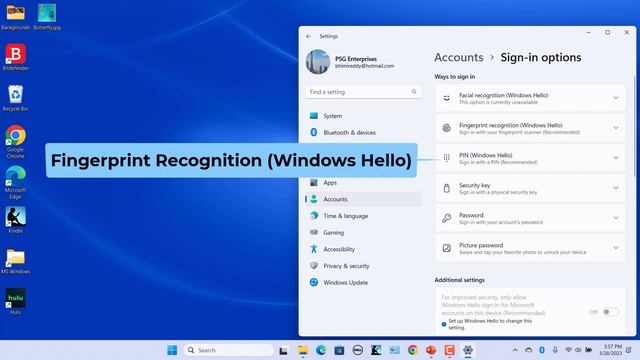The width and height of the screenshot is (640, 360).
Task: Launch the Microsoft Edge desktop shortcut
Action: pyautogui.click(x=16, y=182)
